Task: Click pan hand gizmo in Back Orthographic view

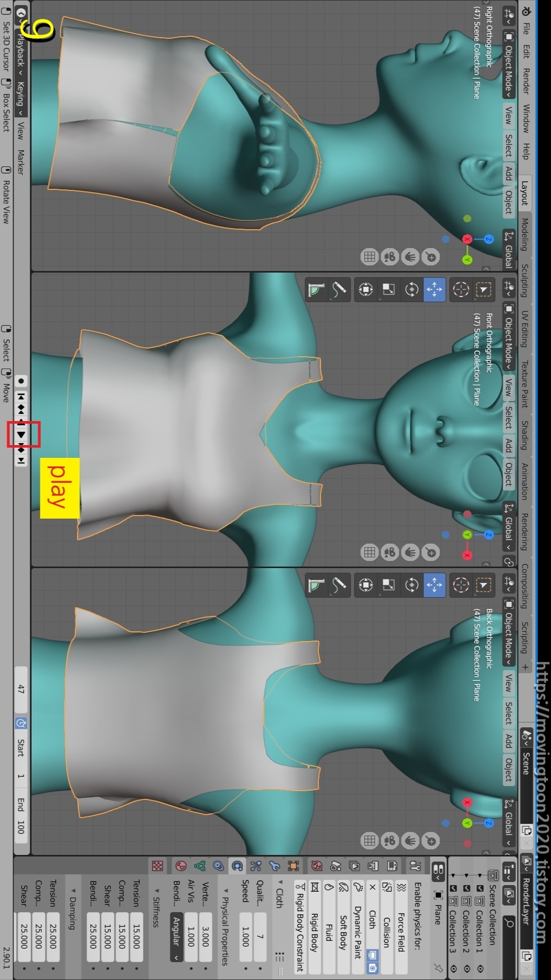Action: tap(411, 841)
